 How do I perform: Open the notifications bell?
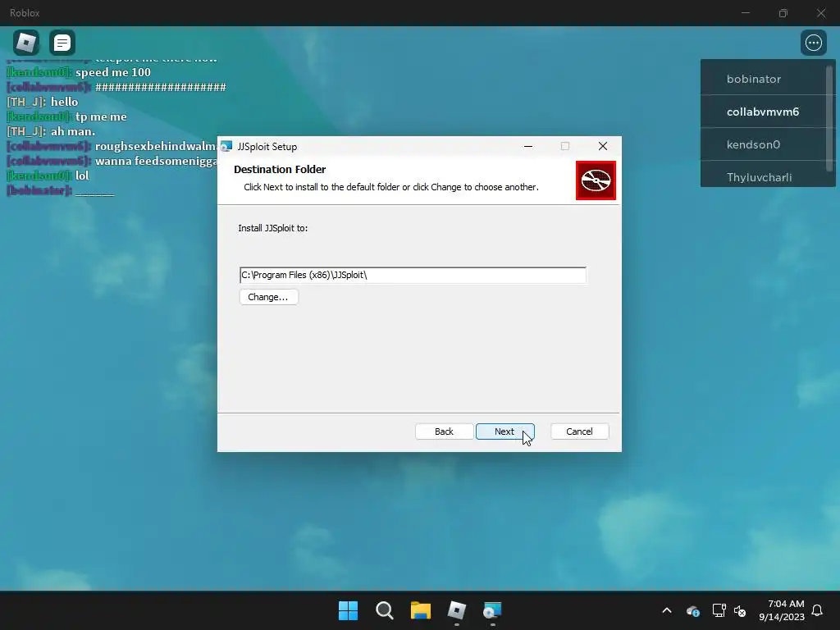pyautogui.click(x=817, y=610)
